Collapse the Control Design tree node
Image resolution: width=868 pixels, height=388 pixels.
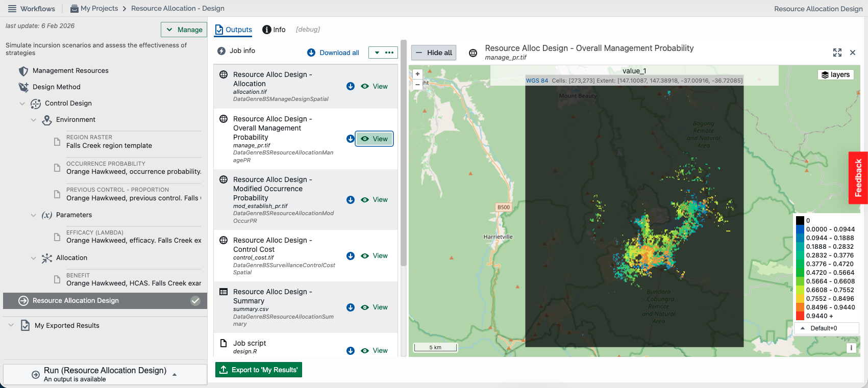pos(22,104)
